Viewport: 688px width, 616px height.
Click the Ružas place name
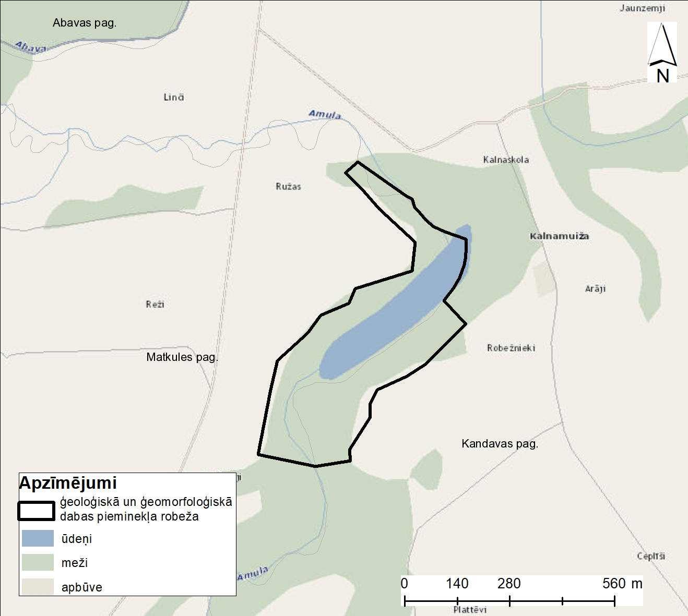(288, 186)
